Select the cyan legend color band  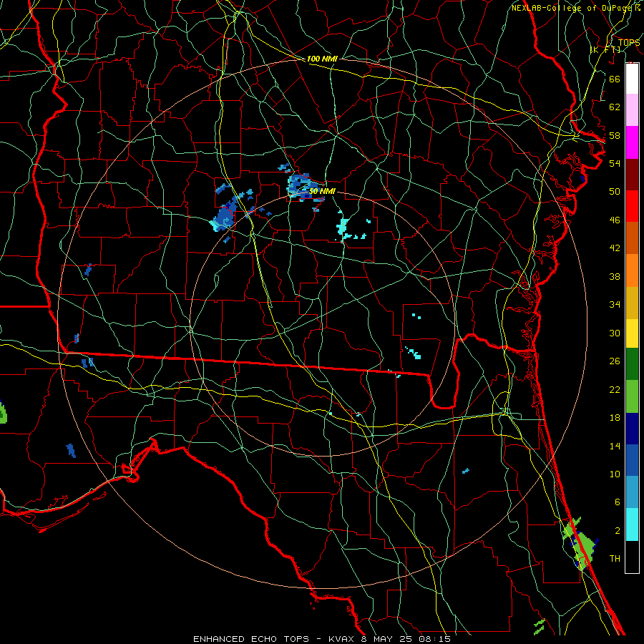(632, 525)
